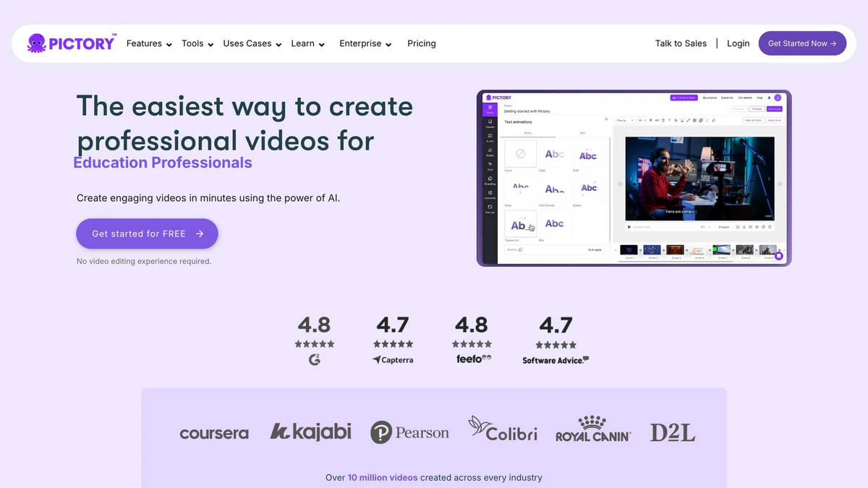Click the Software Advice logo
The width and height of the screenshot is (868, 488).
(x=556, y=360)
